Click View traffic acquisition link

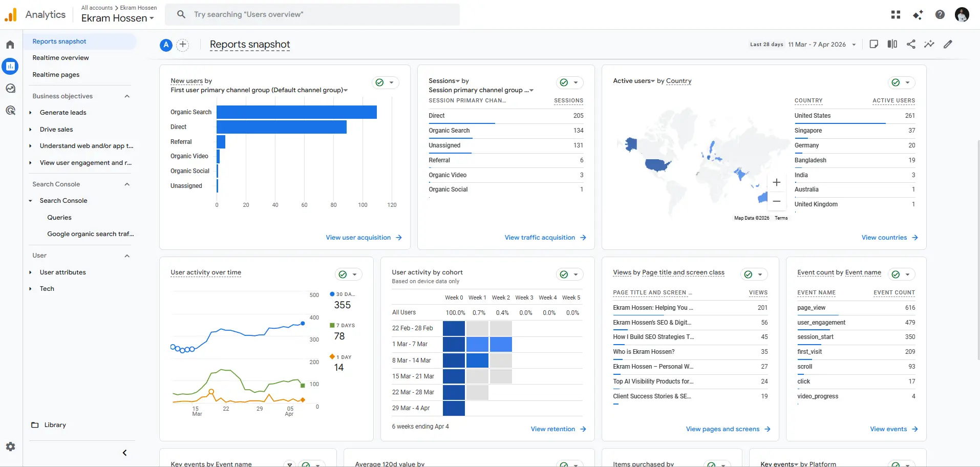[545, 238]
